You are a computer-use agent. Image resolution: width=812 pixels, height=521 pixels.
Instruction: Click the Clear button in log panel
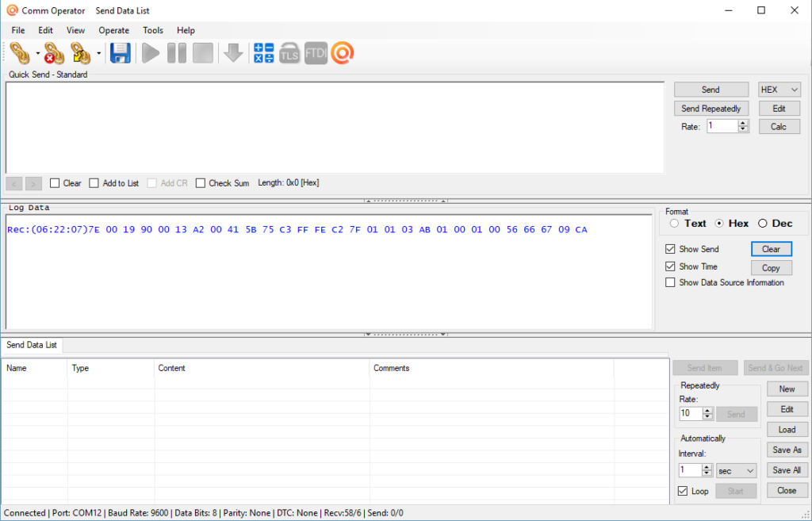point(771,249)
